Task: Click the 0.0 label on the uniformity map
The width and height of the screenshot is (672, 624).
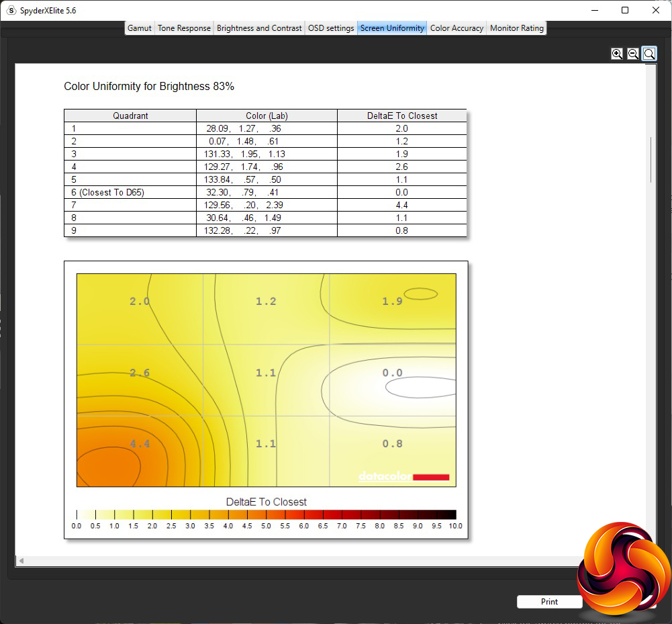Action: [392, 373]
